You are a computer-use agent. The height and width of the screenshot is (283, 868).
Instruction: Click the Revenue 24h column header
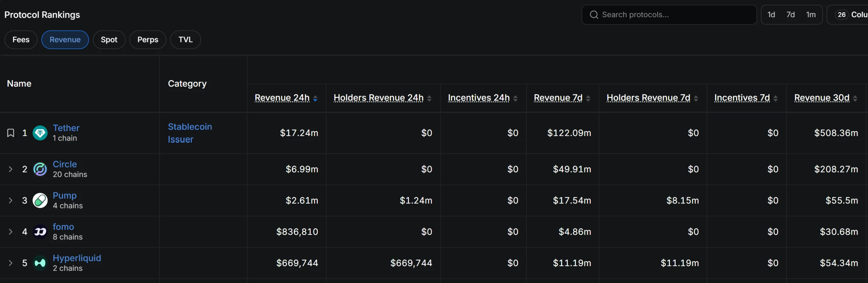(282, 98)
